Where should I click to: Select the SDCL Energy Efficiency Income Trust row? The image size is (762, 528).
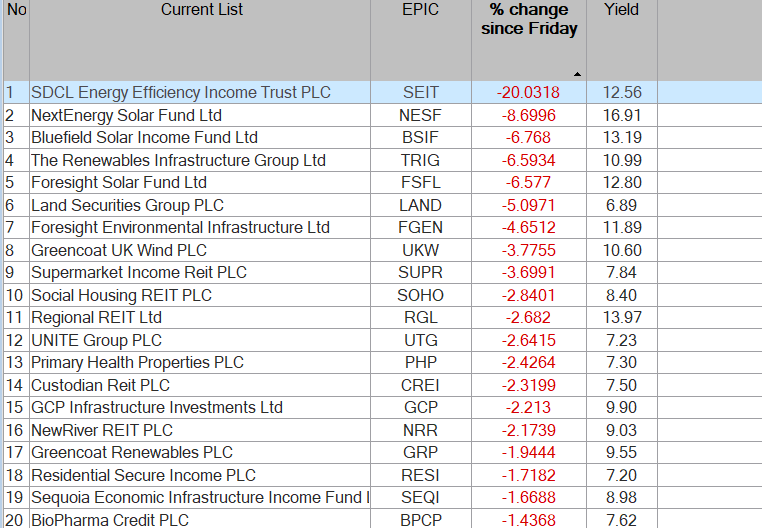[x=180, y=92]
